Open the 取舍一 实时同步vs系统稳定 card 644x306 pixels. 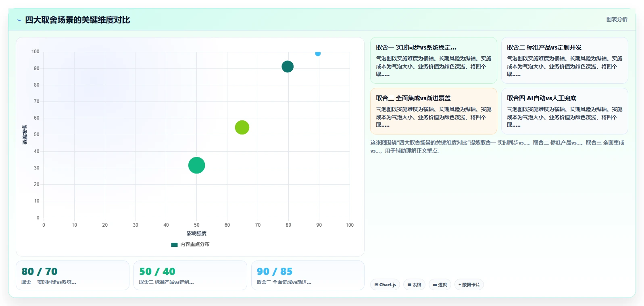point(434,60)
